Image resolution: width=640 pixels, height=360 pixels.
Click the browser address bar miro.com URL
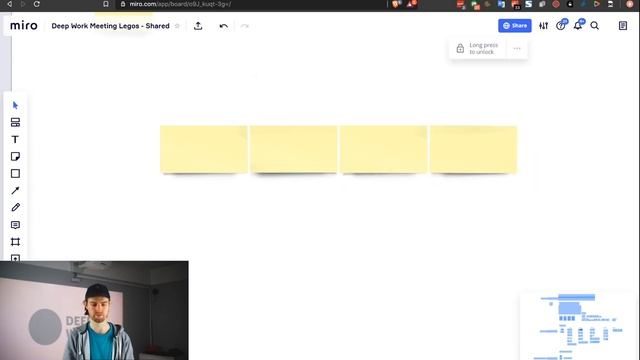click(180, 4)
